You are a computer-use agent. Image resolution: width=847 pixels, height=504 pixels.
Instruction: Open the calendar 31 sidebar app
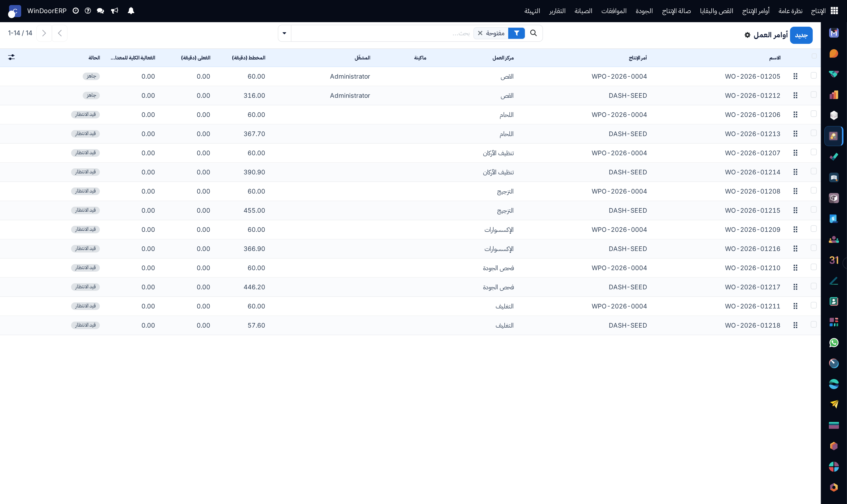(834, 260)
